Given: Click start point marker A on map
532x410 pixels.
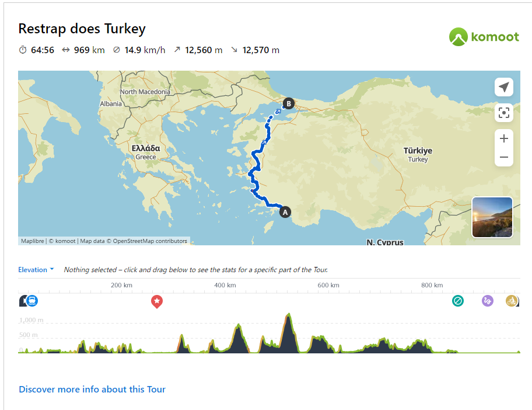Looking at the screenshot, I should pyautogui.click(x=285, y=212).
